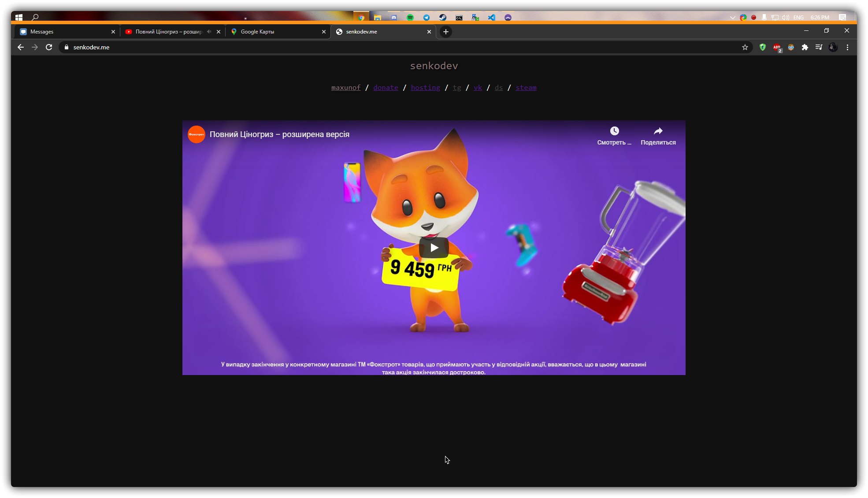Open Chrome from the taskbar

(361, 17)
